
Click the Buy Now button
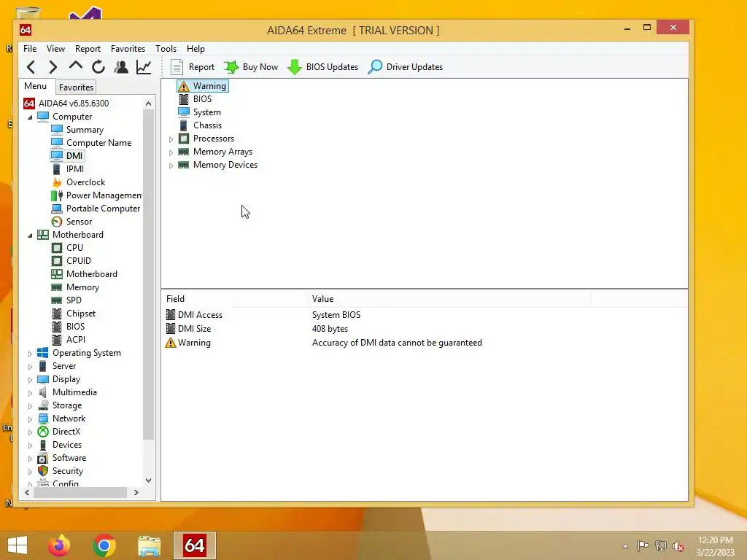tap(251, 67)
